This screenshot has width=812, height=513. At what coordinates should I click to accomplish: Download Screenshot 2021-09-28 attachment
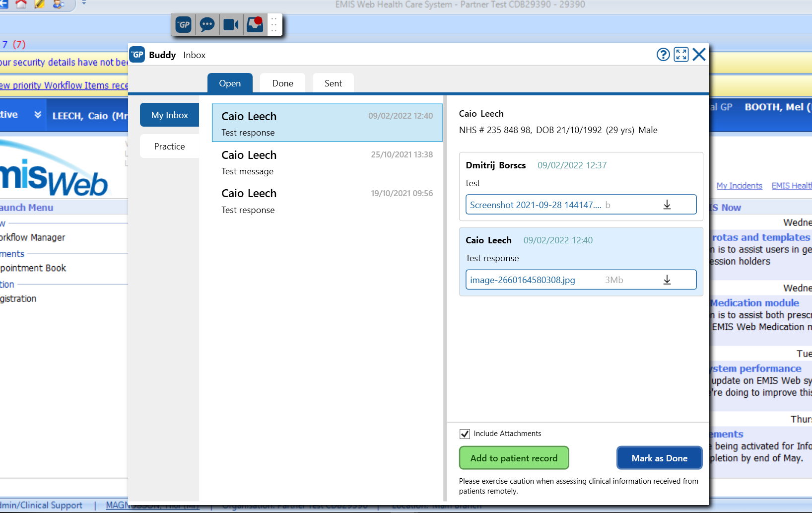click(x=667, y=205)
